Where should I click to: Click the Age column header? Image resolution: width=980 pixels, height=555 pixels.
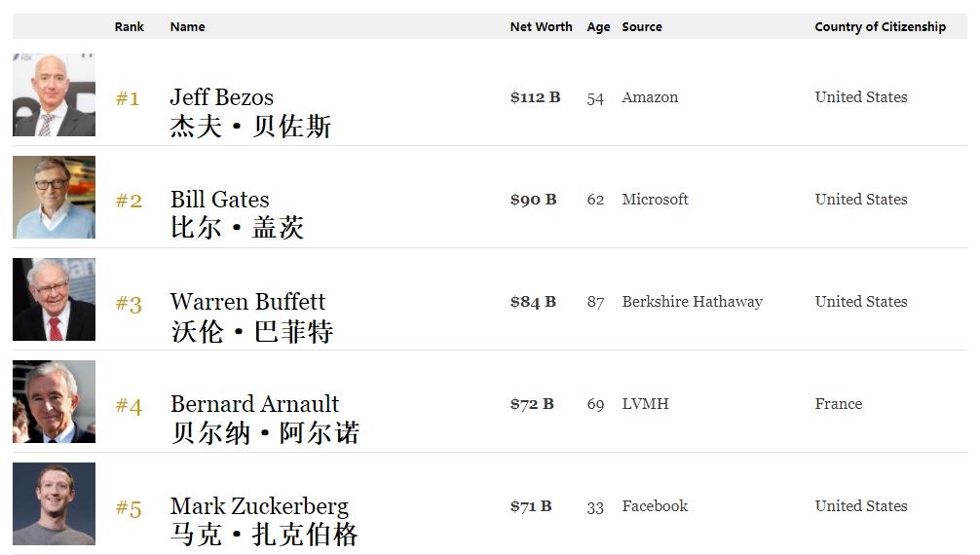coord(598,27)
